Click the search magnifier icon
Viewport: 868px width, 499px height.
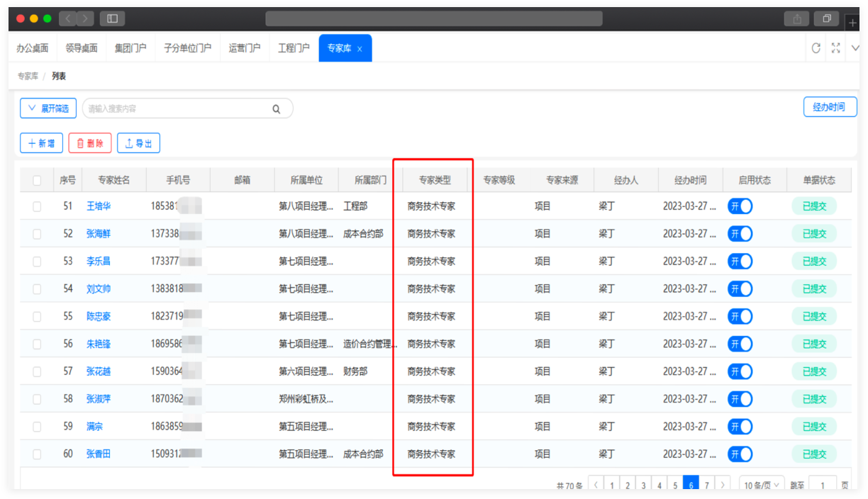[x=277, y=108]
